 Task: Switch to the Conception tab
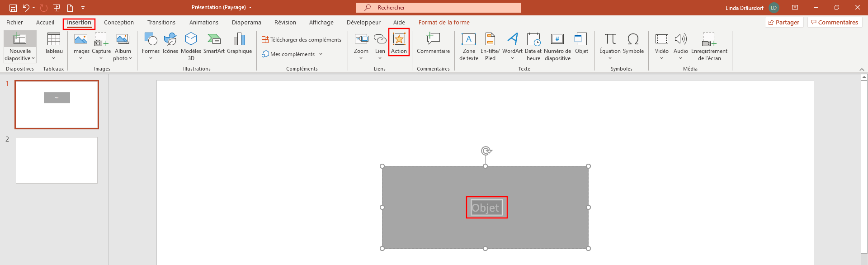coord(119,23)
